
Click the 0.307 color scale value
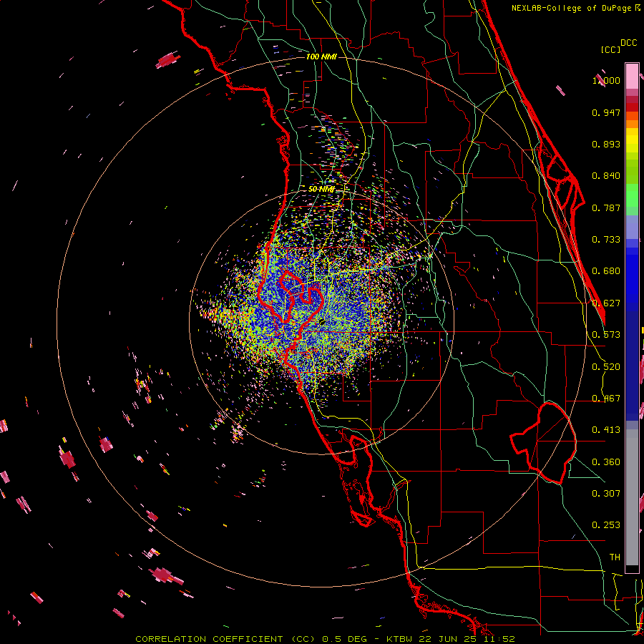tap(606, 493)
